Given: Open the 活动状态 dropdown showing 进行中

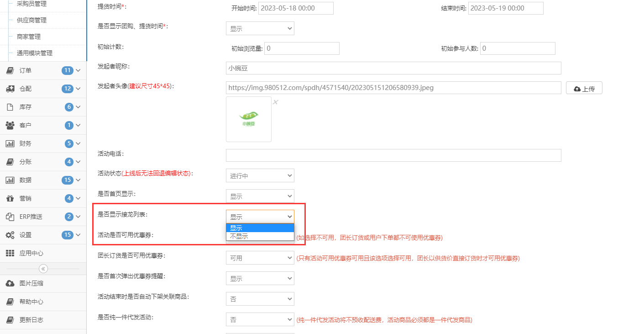Looking at the screenshot, I should click(x=260, y=175).
